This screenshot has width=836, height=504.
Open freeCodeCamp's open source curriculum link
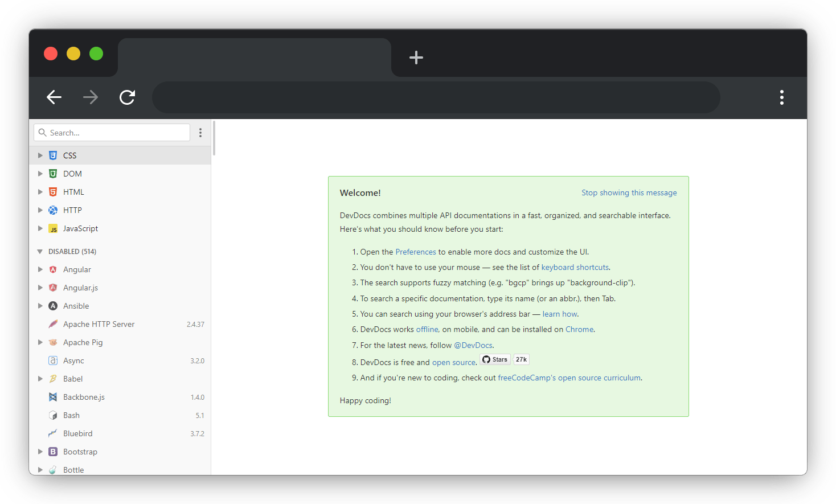[569, 378]
